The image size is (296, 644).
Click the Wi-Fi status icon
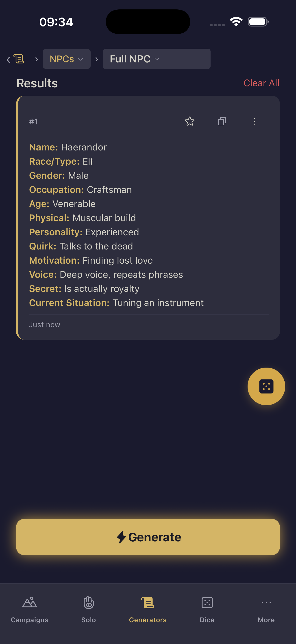236,22
